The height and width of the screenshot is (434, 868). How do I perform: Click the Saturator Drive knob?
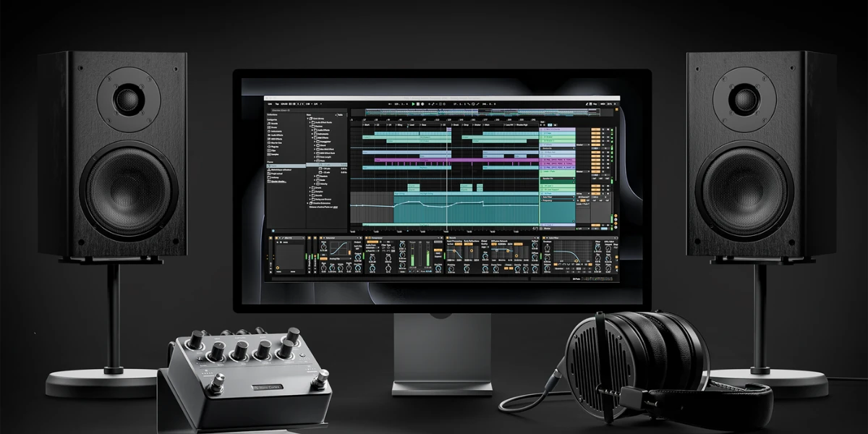[323, 247]
